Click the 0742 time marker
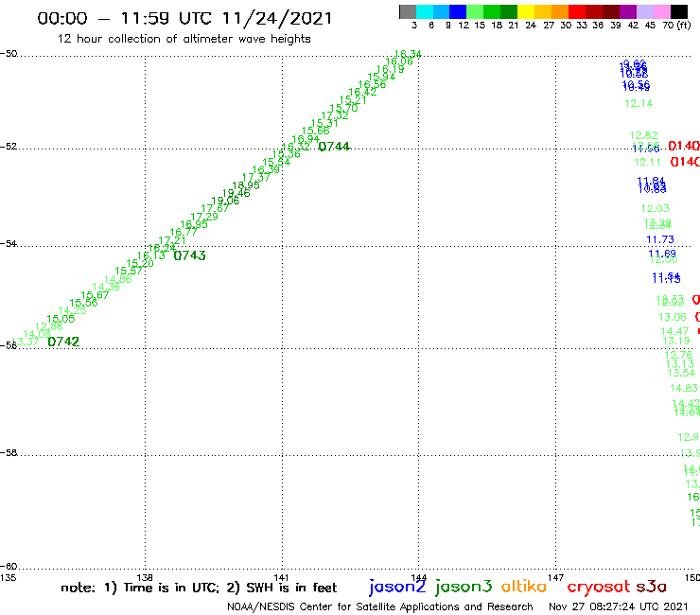 point(63,342)
